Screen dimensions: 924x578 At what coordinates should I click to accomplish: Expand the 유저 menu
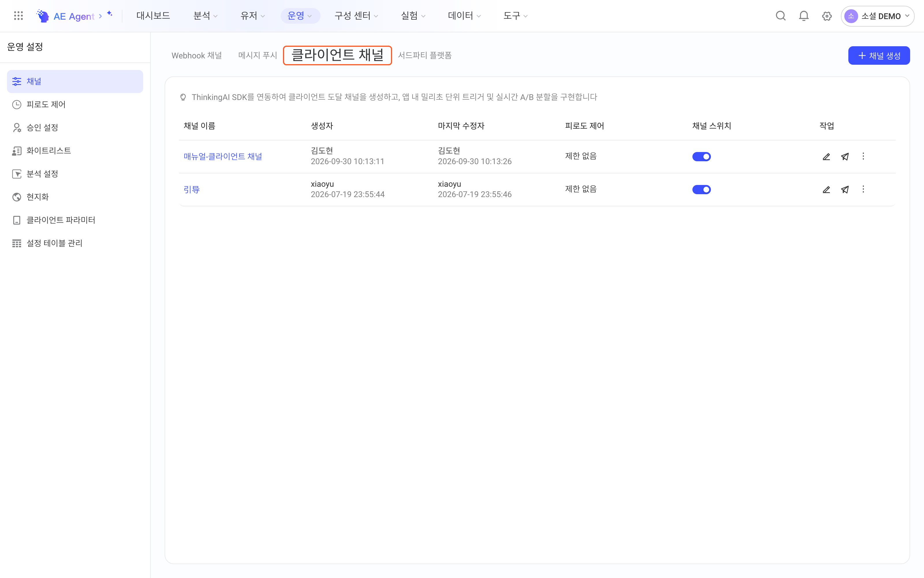252,16
